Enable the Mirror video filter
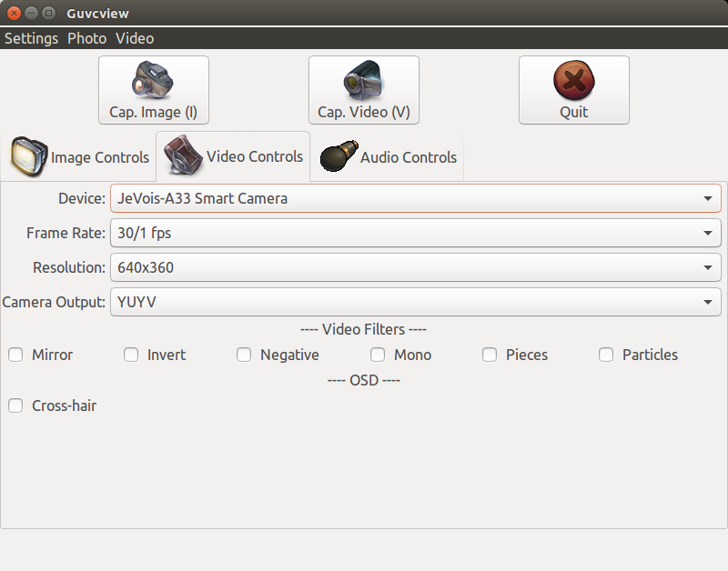Screen dimensions: 728x571 tap(15, 355)
